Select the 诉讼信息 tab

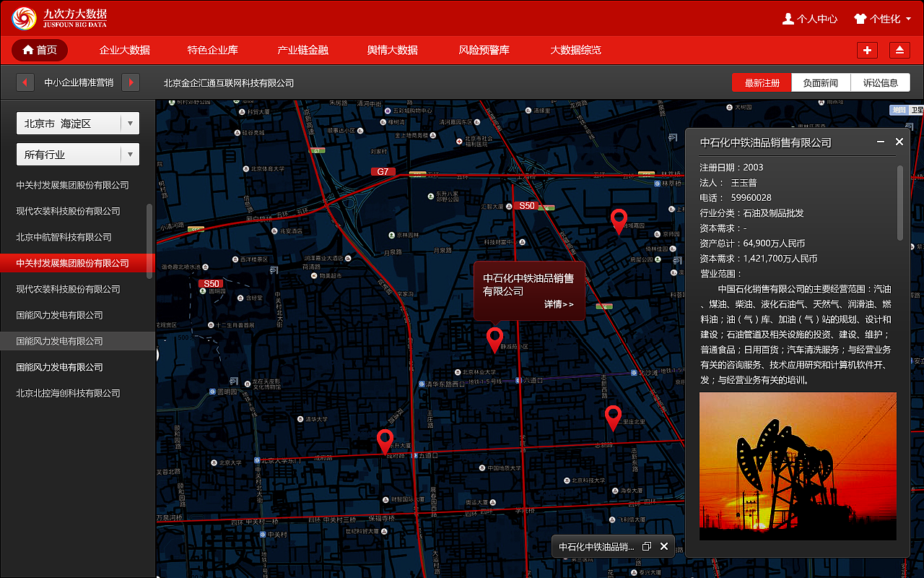(x=881, y=82)
